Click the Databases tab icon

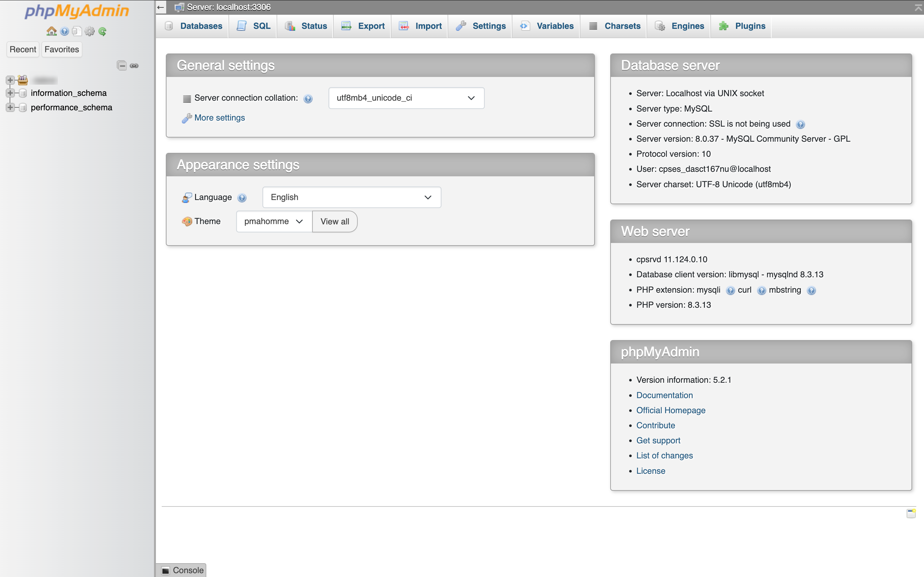[170, 25]
